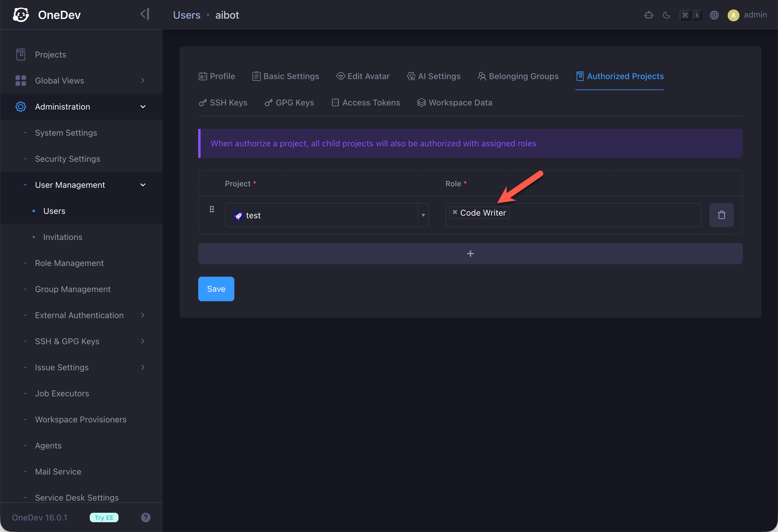Open Invitations in the sidebar
The height and width of the screenshot is (532, 778).
pyautogui.click(x=63, y=237)
